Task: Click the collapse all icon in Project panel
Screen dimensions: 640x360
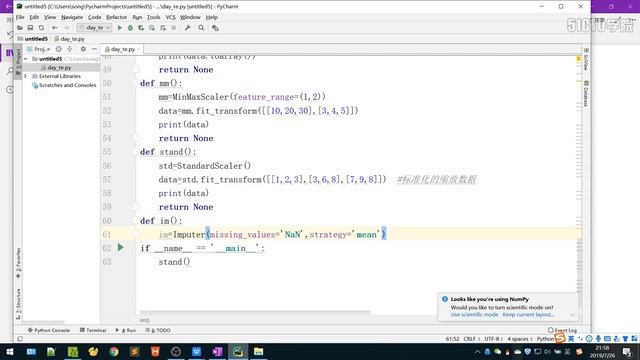Action: point(69,49)
